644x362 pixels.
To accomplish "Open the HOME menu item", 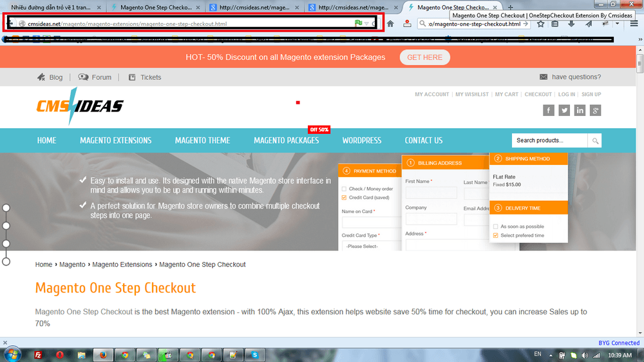I will (46, 140).
